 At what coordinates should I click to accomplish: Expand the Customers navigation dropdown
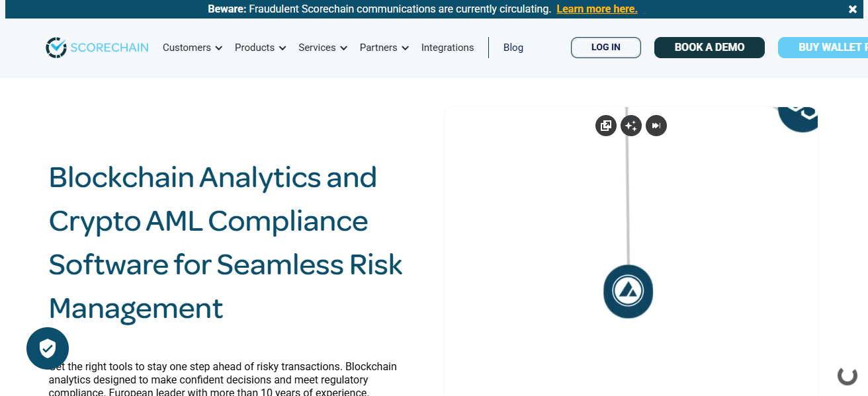coord(192,48)
